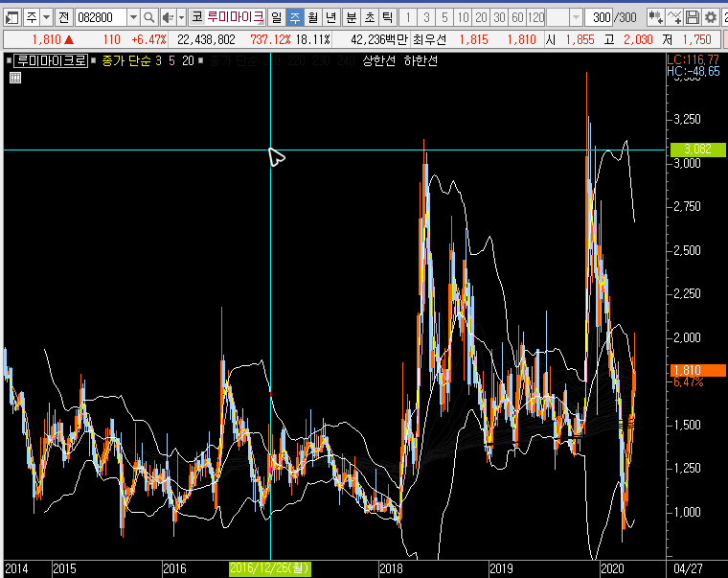Viewport: 728px width, 578px height.
Task: Click the add indicator line icon
Action: coord(674,17)
